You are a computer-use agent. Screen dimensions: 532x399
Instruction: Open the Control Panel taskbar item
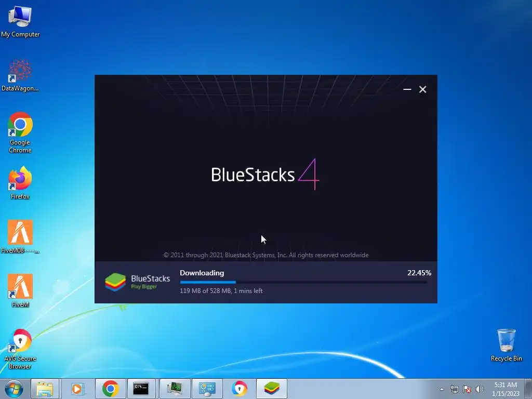(x=207, y=389)
